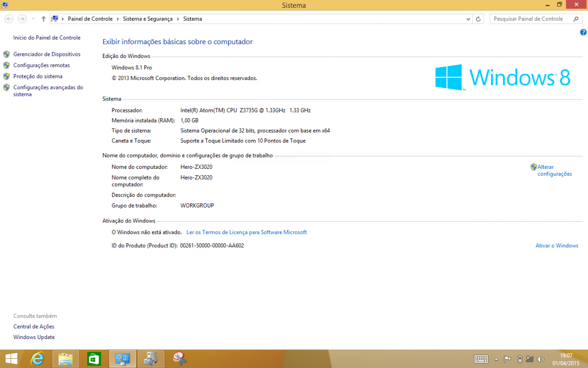Click Hero-ZX3020 next to Nome do computador
The image size is (588, 368).
(196, 167)
